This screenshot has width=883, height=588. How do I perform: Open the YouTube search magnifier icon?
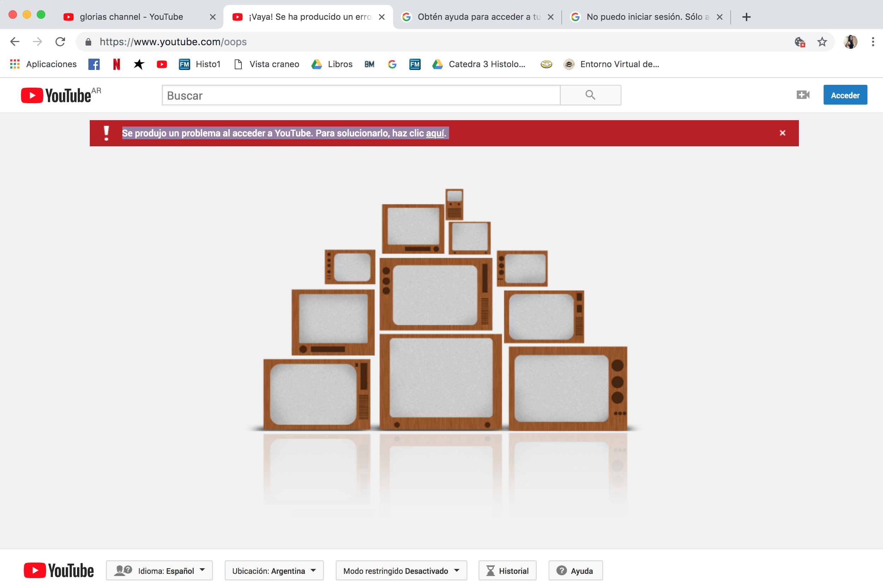(x=590, y=95)
